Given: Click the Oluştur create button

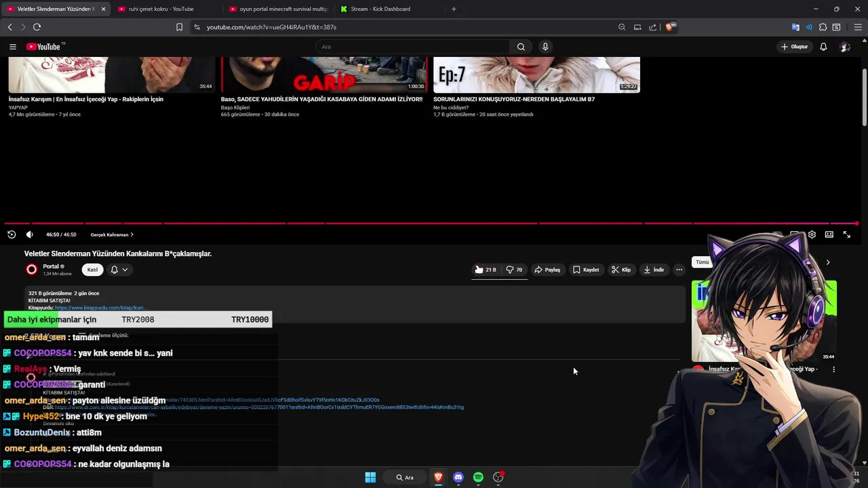Looking at the screenshot, I should point(794,47).
